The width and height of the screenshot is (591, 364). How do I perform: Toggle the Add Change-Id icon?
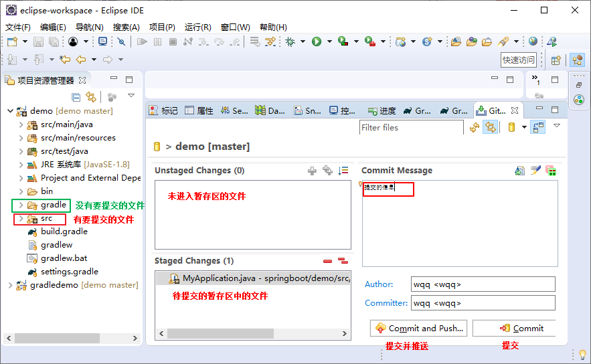(x=551, y=171)
